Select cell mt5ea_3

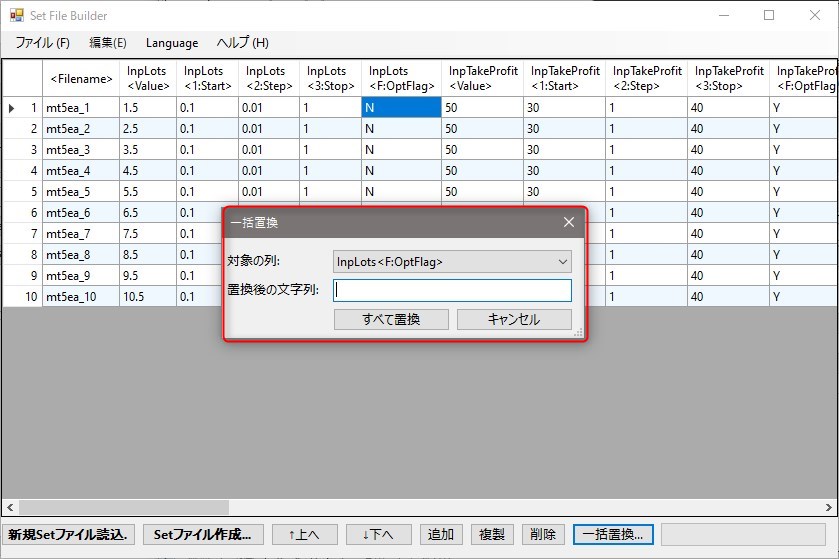(x=81, y=149)
